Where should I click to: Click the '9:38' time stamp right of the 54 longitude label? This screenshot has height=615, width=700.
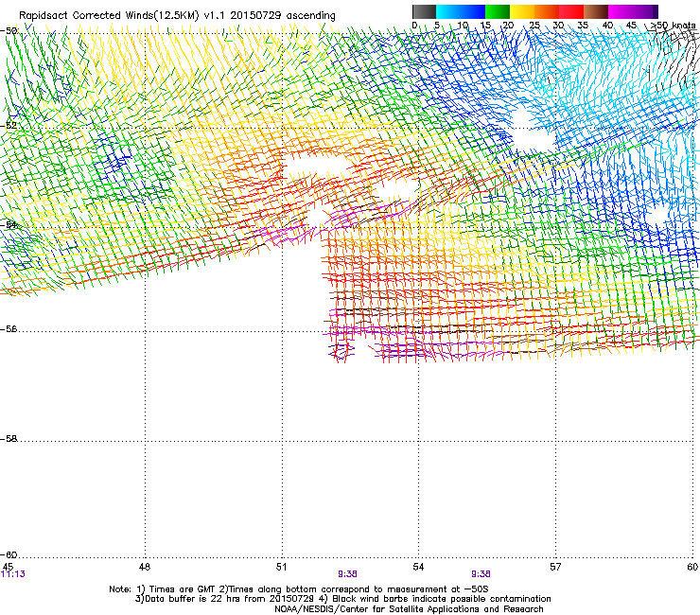[x=481, y=574]
